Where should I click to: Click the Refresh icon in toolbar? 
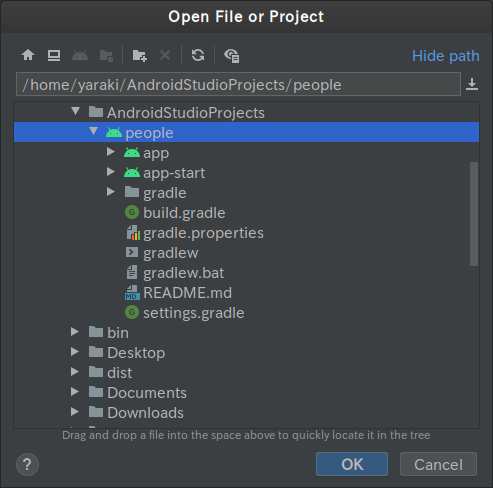tap(198, 55)
